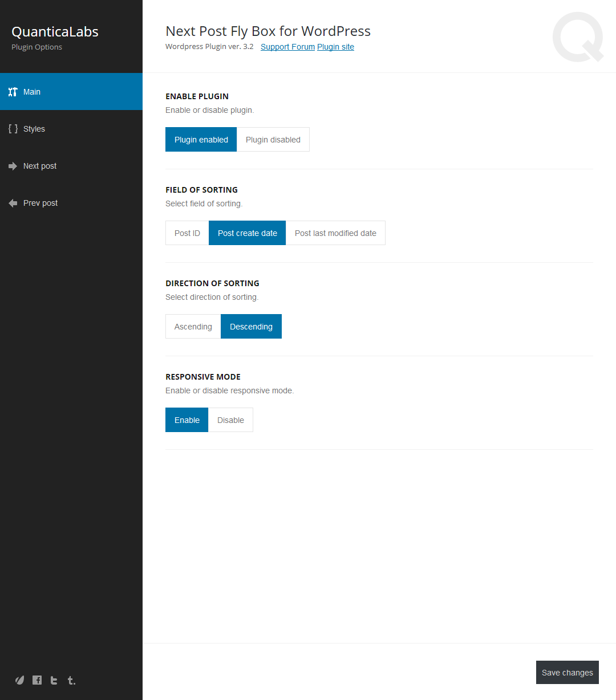
Task: Choose Post last modified date sorting
Action: coord(335,233)
